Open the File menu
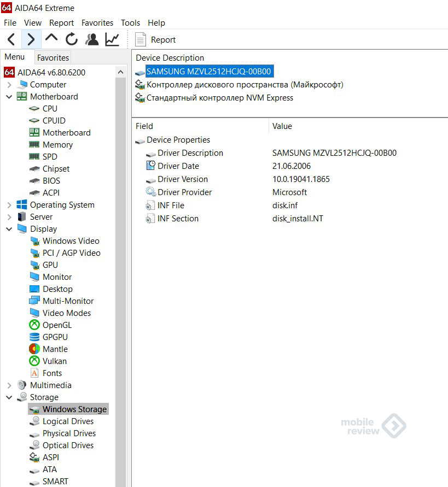 [x=10, y=23]
